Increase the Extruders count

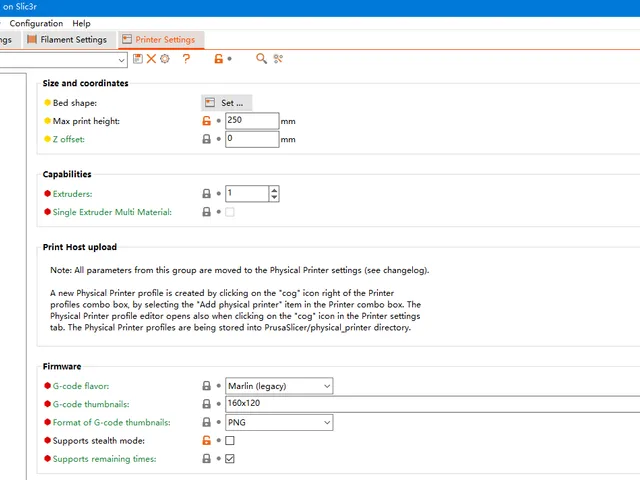(274, 190)
